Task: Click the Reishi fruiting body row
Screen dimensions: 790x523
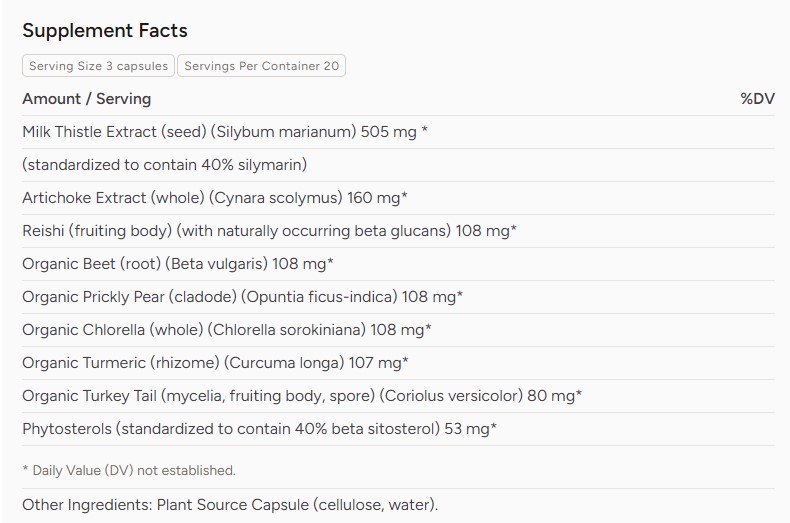Action: tap(398, 231)
